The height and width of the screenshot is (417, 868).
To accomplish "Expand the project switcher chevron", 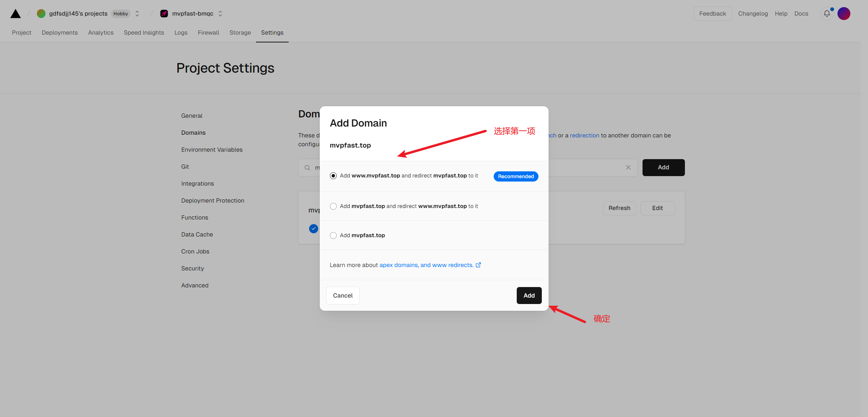I will [x=220, y=14].
